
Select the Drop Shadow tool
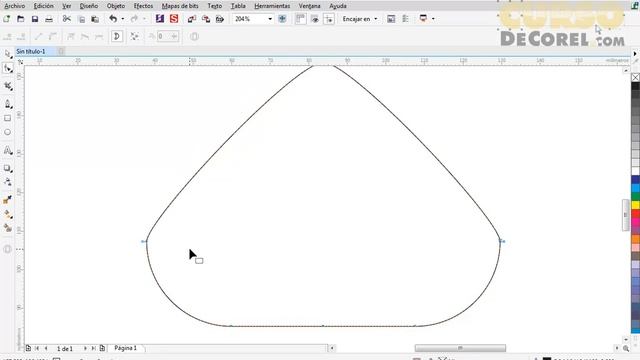[7, 168]
